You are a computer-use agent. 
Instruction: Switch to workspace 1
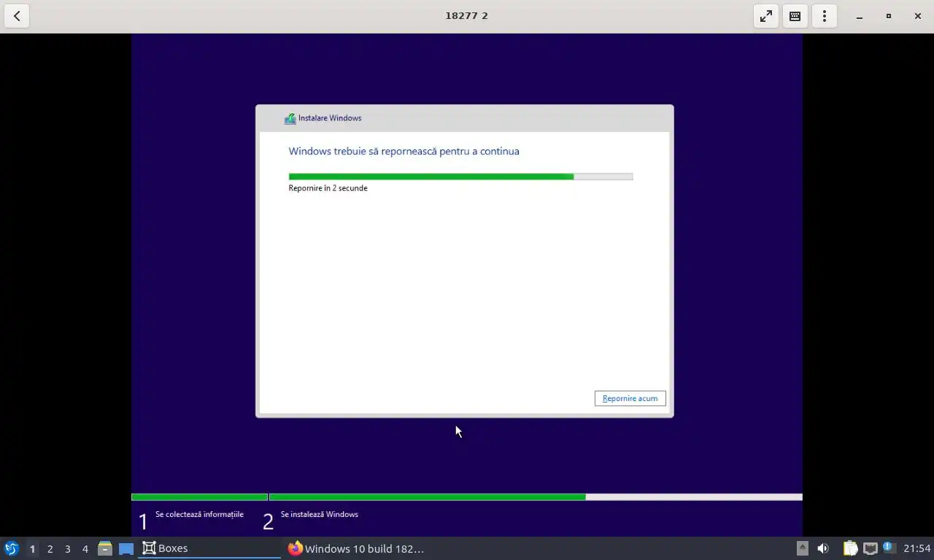point(32,548)
